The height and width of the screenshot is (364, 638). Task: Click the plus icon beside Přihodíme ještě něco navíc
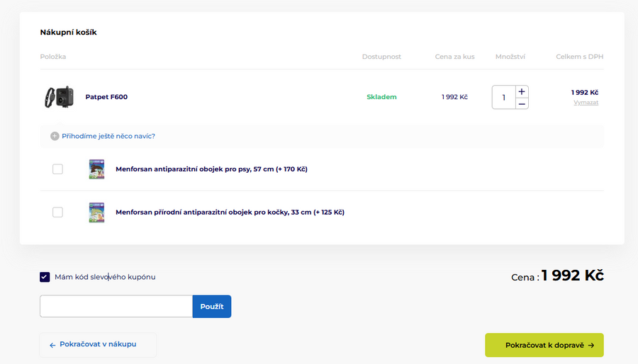coord(55,136)
